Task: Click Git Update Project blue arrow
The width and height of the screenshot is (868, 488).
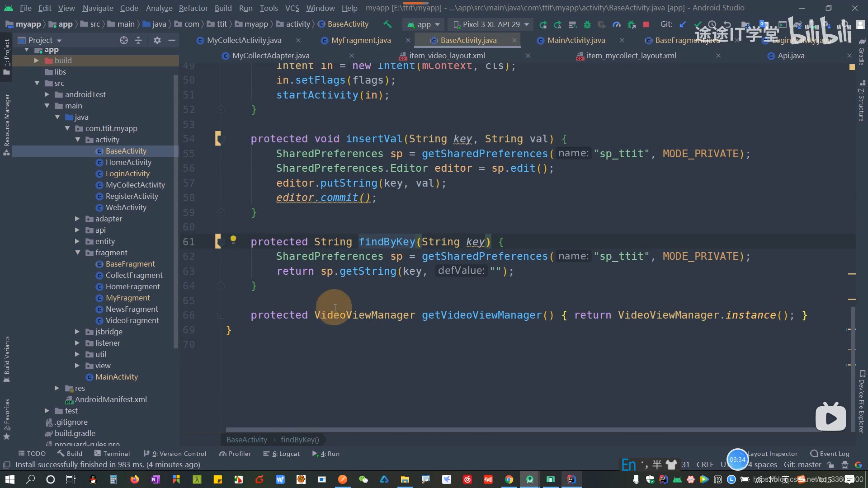Action: 683,24
